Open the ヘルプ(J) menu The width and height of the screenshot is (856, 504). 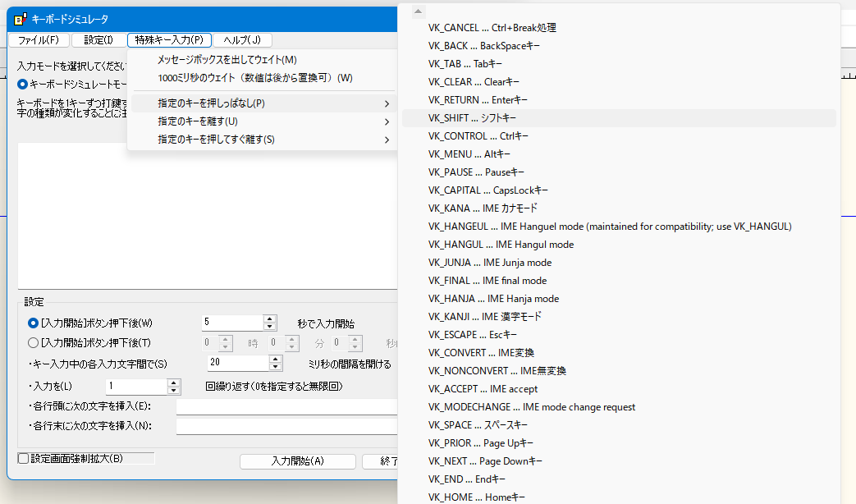tap(242, 40)
